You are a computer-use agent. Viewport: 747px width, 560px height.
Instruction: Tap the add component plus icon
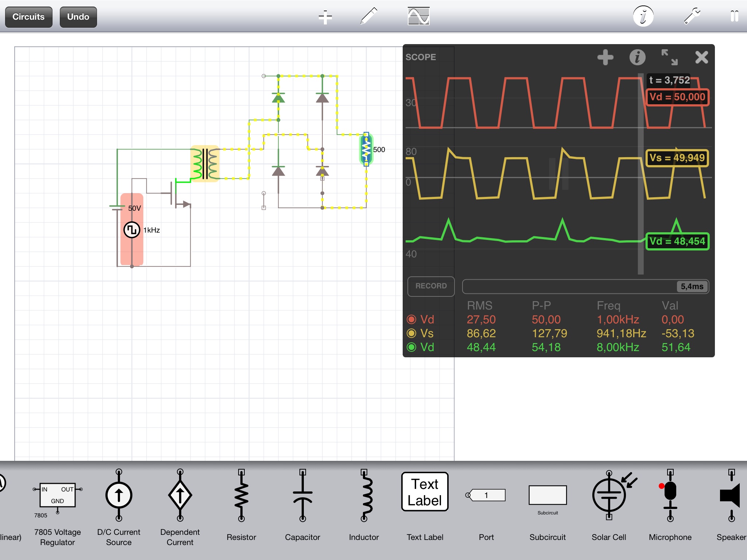pyautogui.click(x=325, y=17)
